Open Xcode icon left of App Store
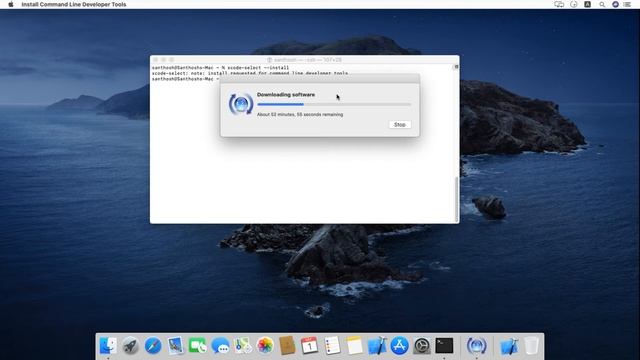The image size is (640, 360). 377,346
